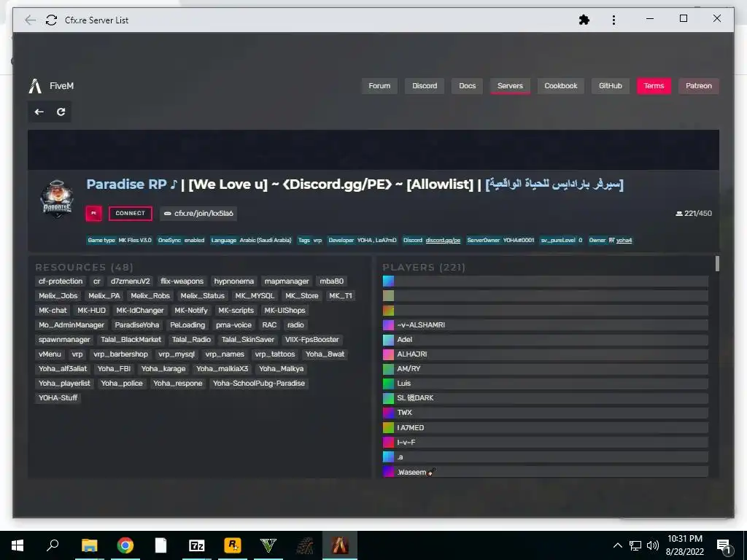Click the volume icon in the system tray
The height and width of the screenshot is (560, 747).
pos(653,545)
